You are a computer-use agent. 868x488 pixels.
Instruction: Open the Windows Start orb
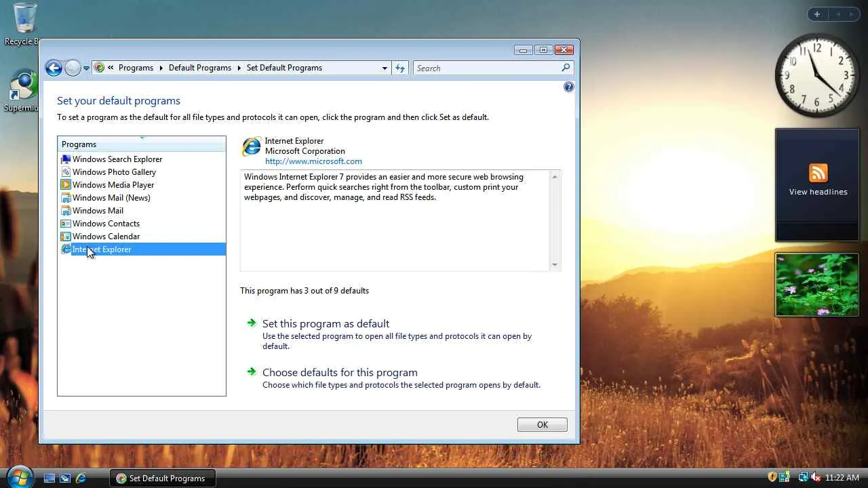tap(19, 476)
